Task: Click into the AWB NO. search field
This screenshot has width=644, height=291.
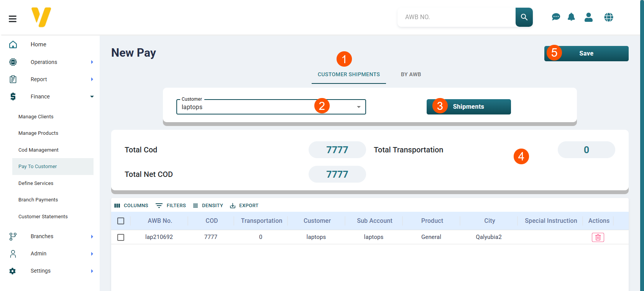Action: click(456, 17)
